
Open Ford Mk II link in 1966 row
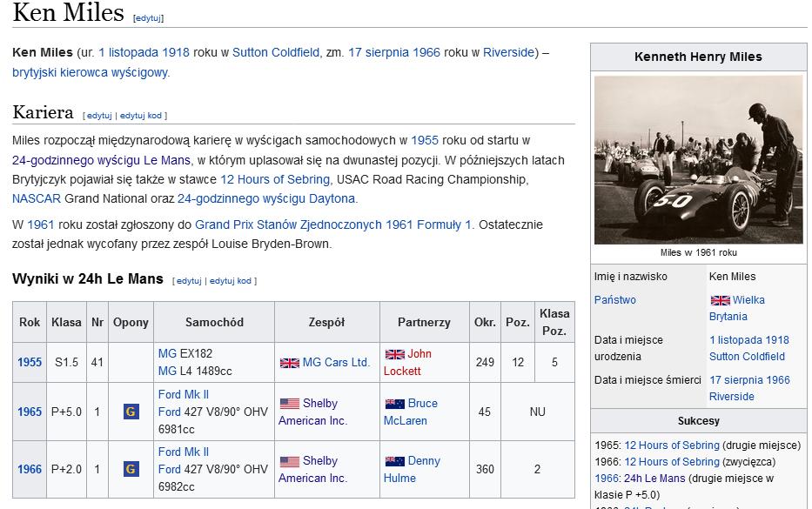(x=184, y=452)
